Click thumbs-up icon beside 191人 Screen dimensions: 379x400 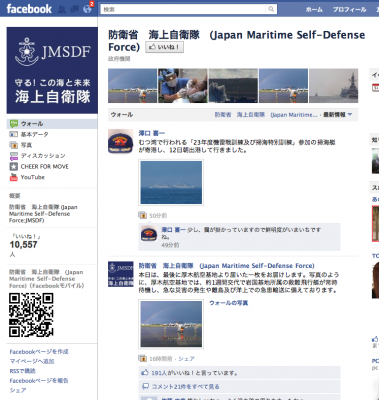(145, 373)
